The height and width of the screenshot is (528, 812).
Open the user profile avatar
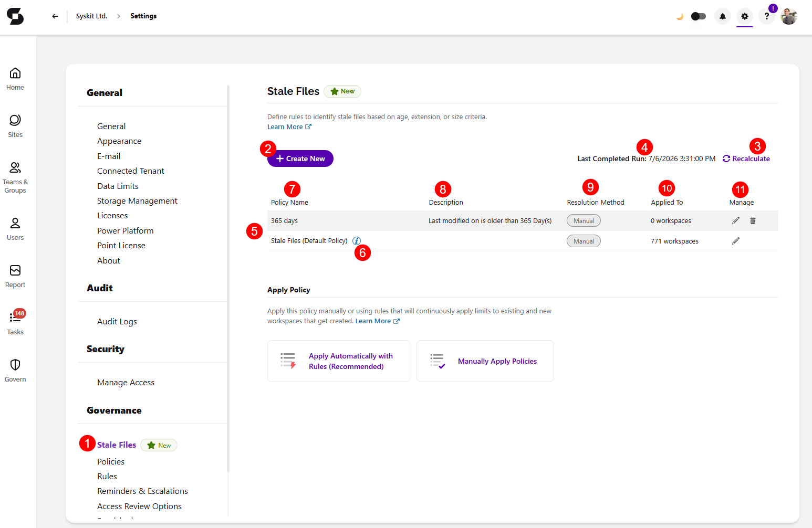(x=789, y=16)
